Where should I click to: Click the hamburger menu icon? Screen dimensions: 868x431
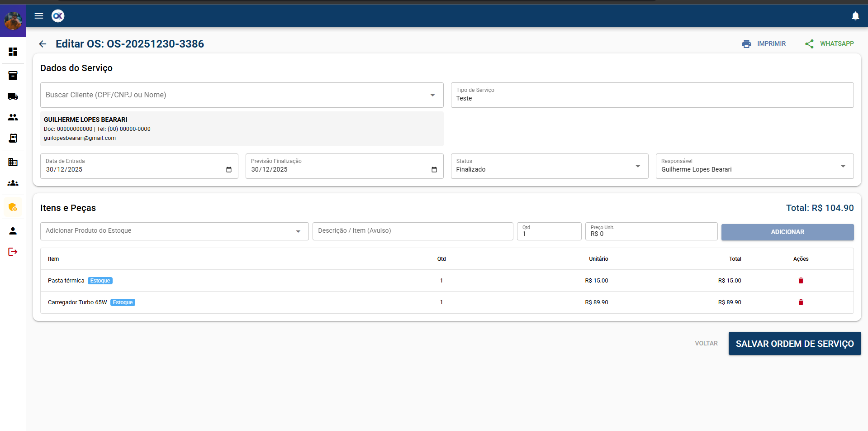coord(39,16)
